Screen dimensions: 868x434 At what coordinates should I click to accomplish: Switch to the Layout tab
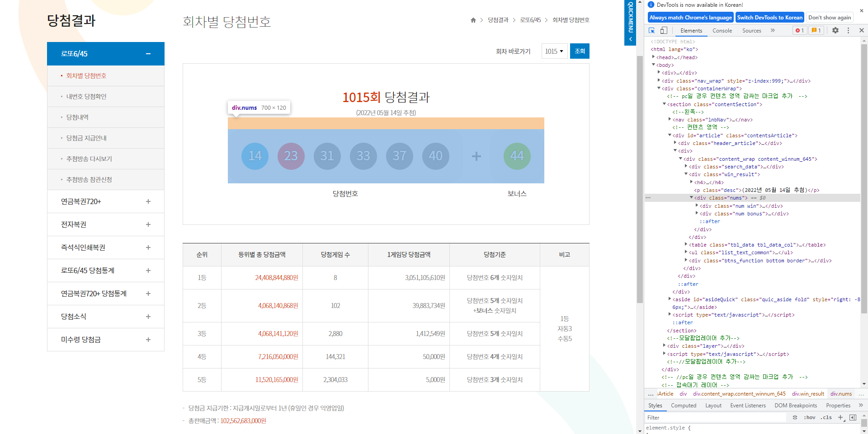(713, 406)
